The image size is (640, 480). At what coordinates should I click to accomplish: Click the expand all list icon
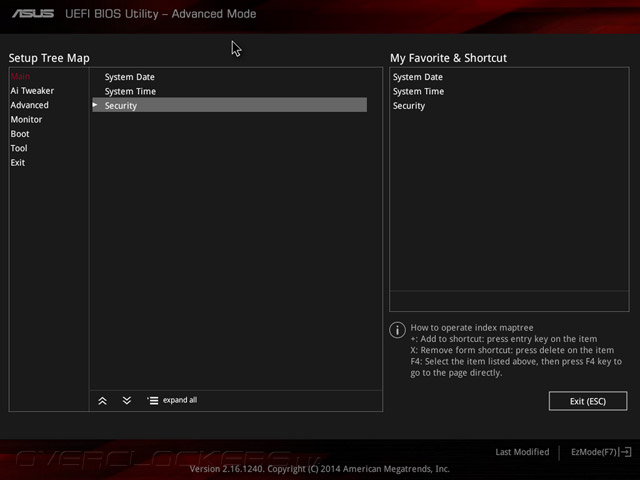(152, 401)
